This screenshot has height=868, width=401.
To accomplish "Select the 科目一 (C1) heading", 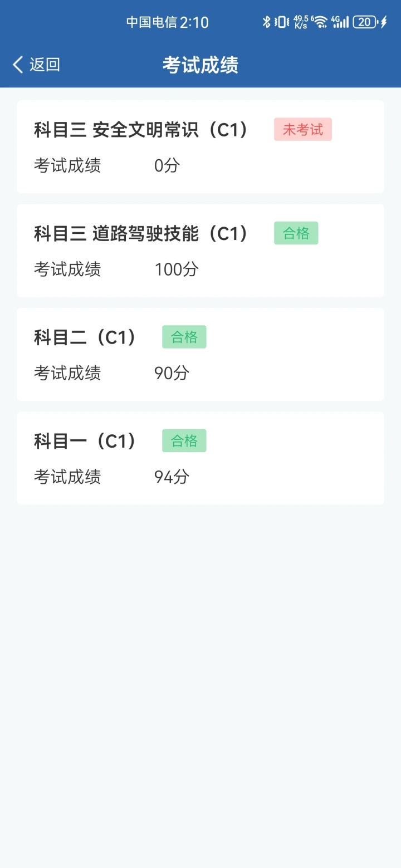I will click(x=85, y=442).
